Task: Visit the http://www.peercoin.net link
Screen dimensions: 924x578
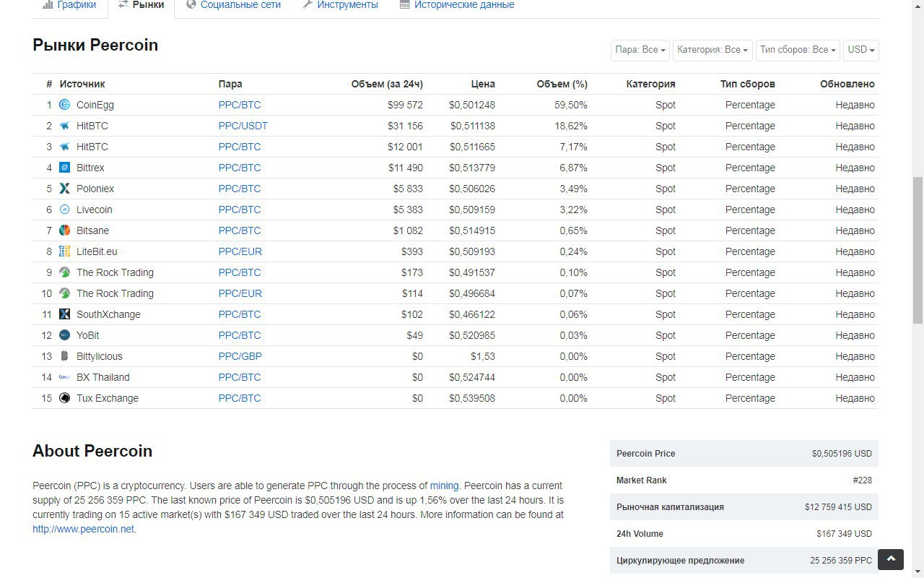Action: [84, 529]
